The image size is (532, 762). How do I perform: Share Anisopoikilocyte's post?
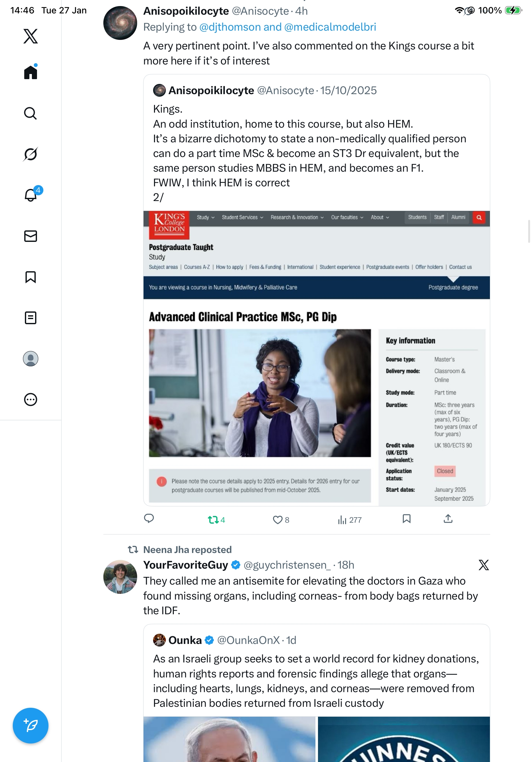click(x=448, y=519)
